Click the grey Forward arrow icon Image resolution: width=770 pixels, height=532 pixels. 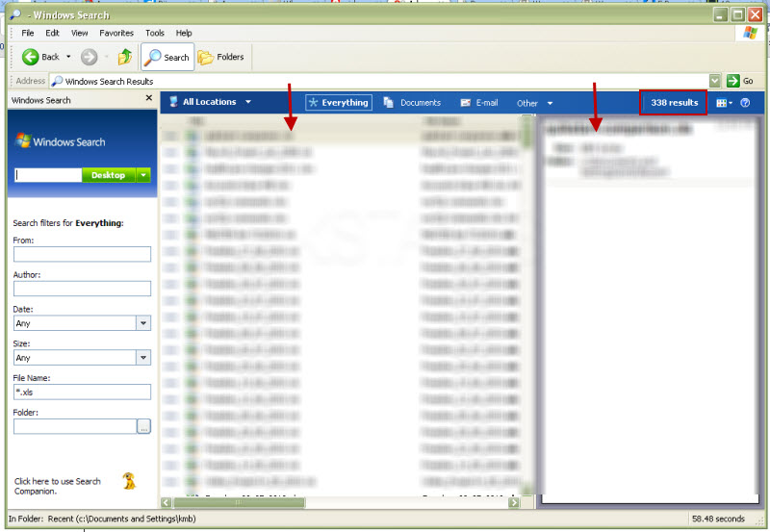pyautogui.click(x=89, y=57)
